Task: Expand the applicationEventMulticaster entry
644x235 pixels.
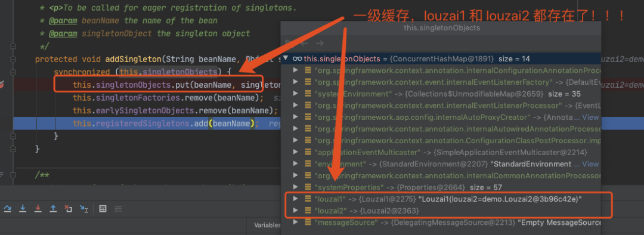Action: click(x=295, y=152)
